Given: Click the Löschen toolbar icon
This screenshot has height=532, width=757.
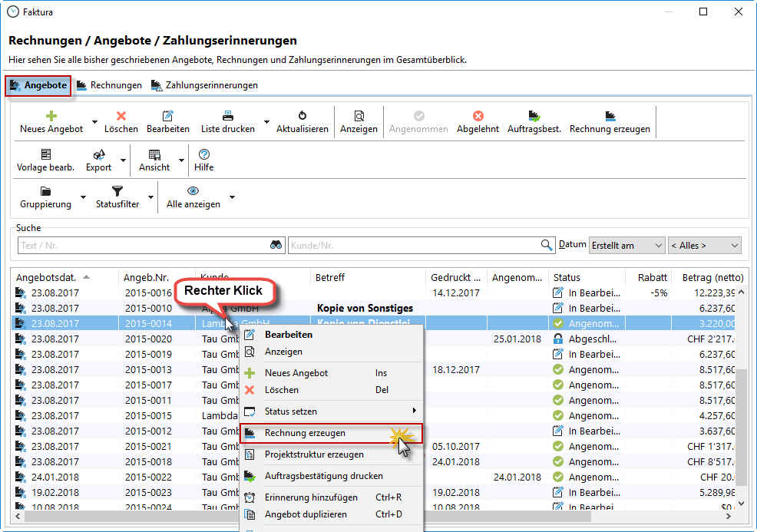Looking at the screenshot, I should pos(121,117).
